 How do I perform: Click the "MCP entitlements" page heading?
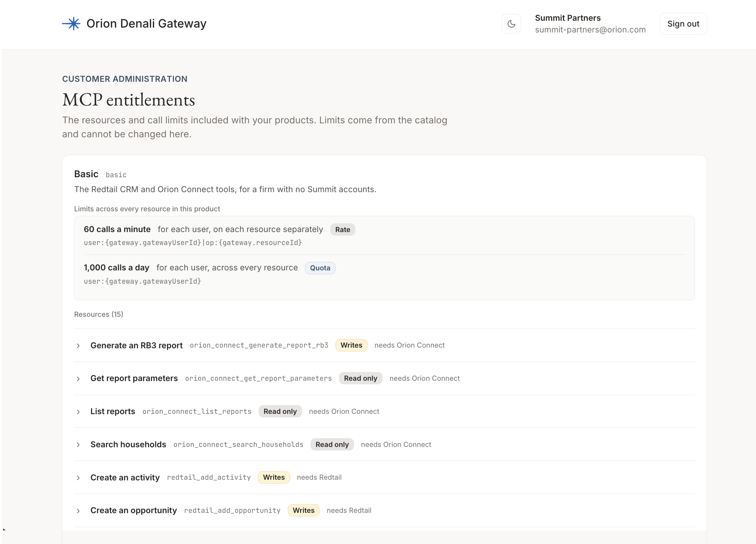pos(128,100)
